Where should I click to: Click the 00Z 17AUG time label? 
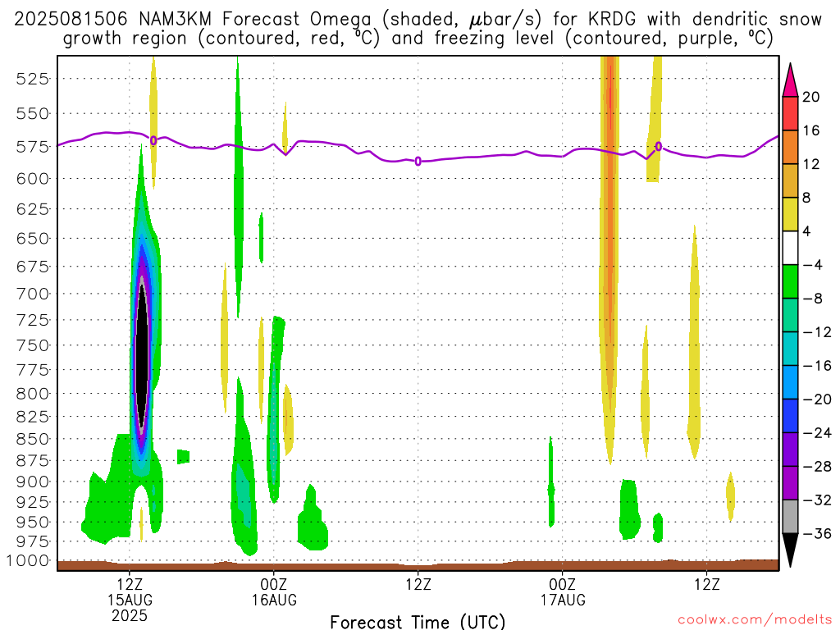coord(563,591)
